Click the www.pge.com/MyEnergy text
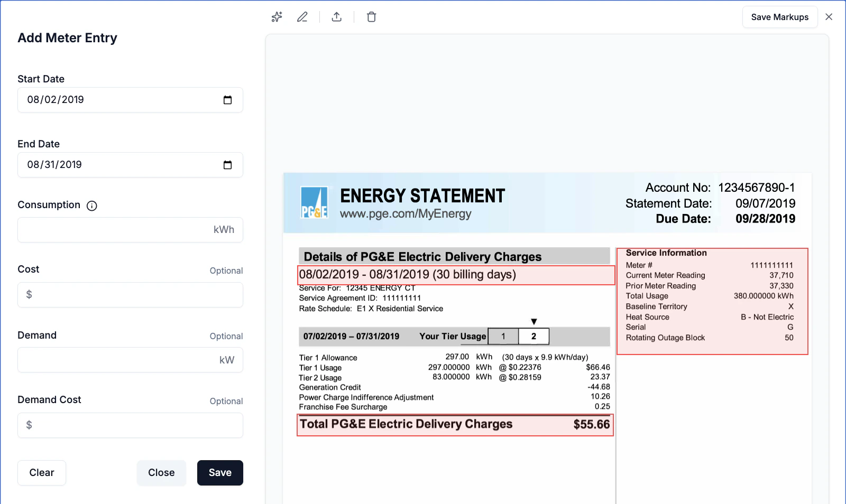This screenshot has height=504, width=846. click(406, 214)
